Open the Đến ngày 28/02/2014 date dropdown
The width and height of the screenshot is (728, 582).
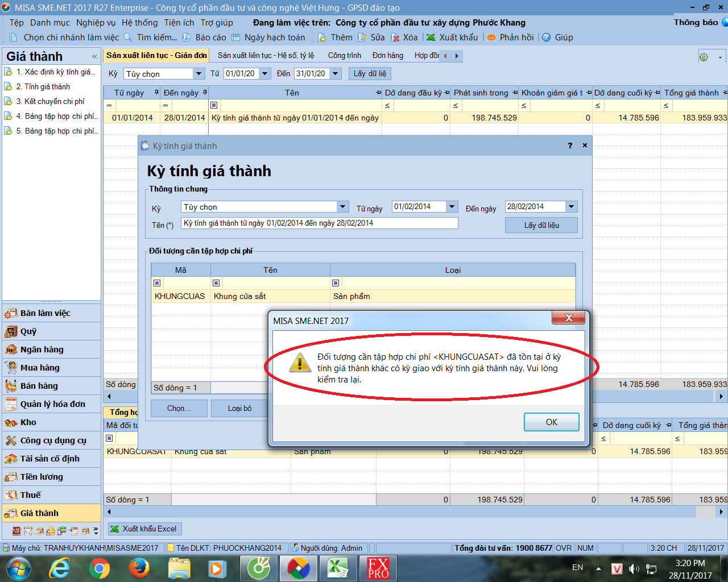572,207
